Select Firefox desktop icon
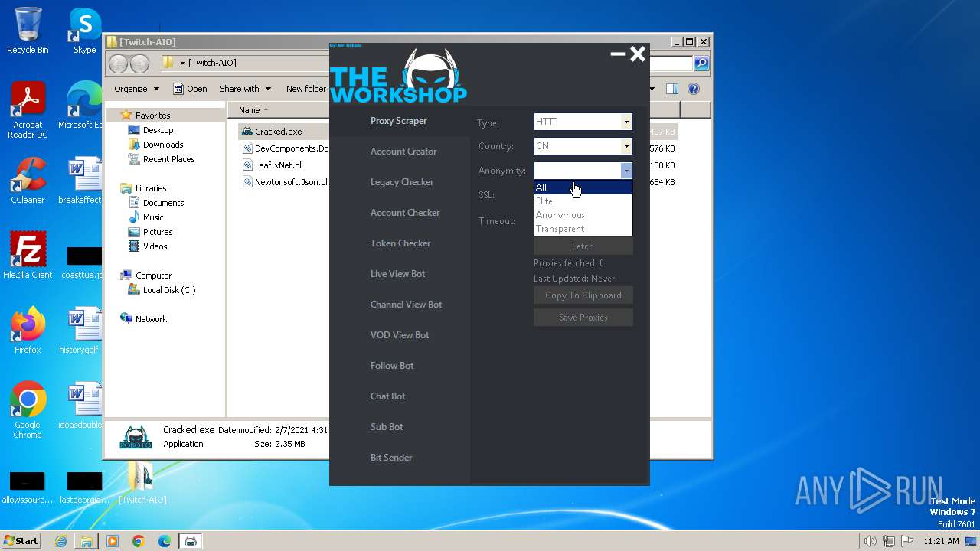980x551 pixels. [x=28, y=331]
